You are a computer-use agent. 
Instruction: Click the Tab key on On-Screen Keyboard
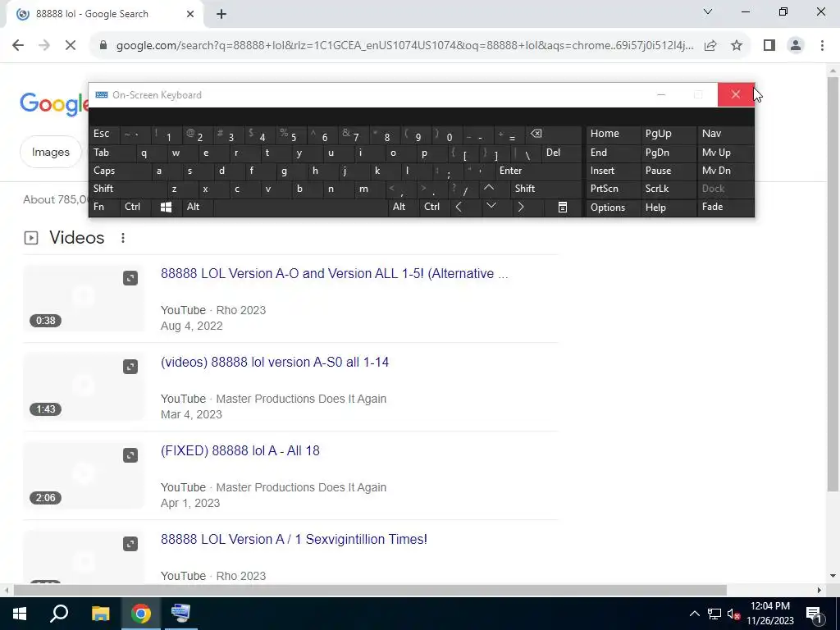click(x=112, y=153)
